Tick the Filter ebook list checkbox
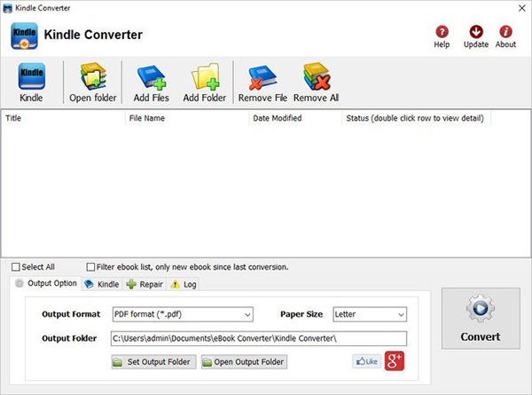This screenshot has height=395, width=532. [90, 267]
